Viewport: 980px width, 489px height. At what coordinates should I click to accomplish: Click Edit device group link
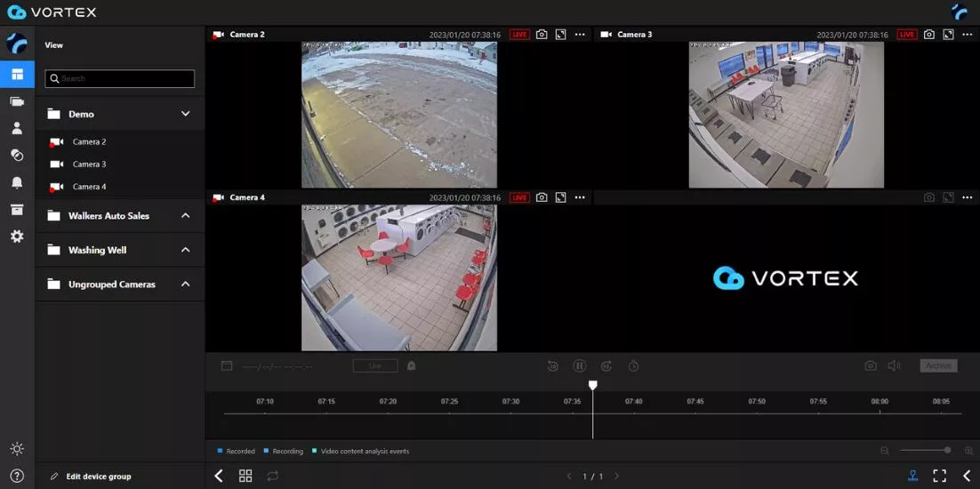[x=99, y=477]
